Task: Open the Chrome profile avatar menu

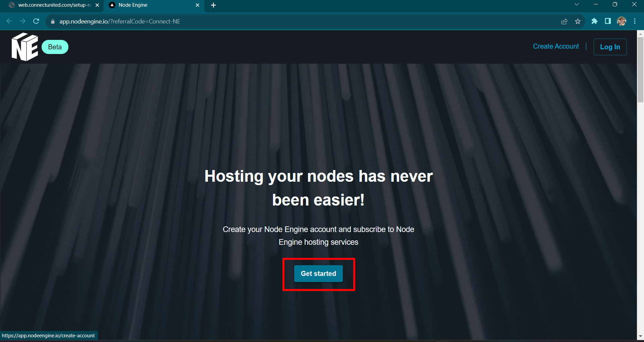Action: (x=622, y=21)
